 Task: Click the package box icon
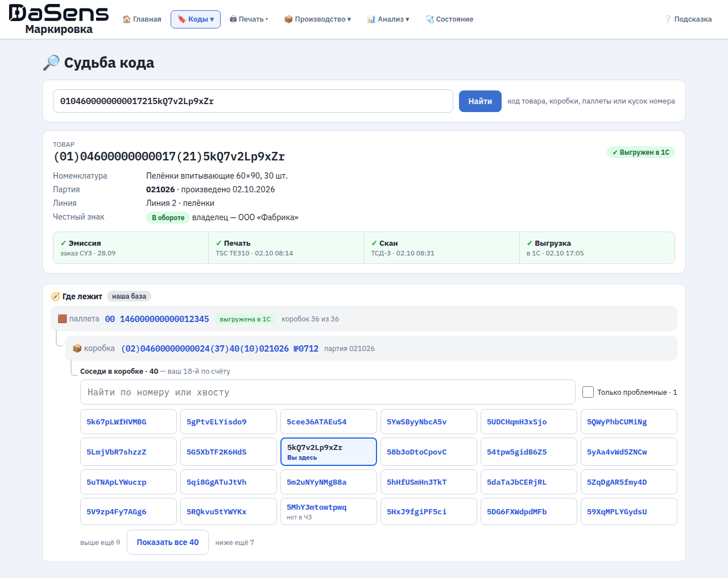coord(77,348)
